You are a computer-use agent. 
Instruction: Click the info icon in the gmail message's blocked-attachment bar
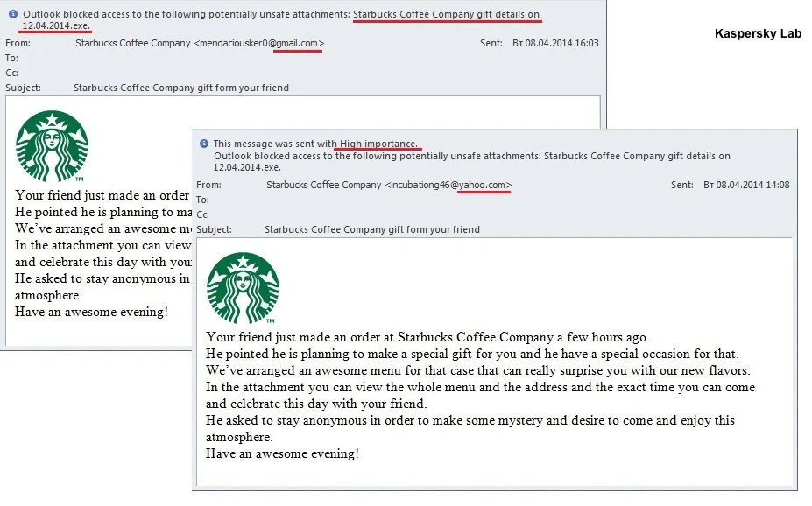(x=12, y=15)
